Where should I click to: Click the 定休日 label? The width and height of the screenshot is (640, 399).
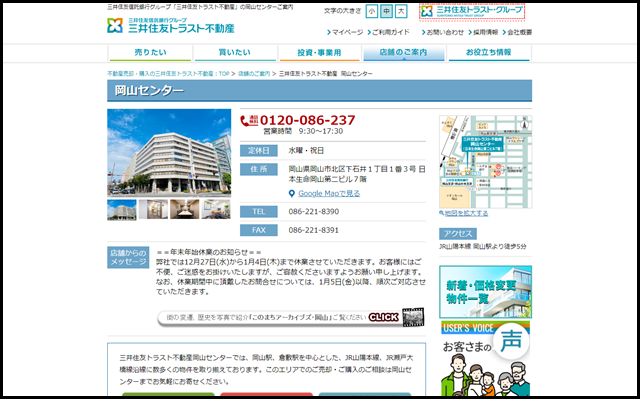pos(259,151)
